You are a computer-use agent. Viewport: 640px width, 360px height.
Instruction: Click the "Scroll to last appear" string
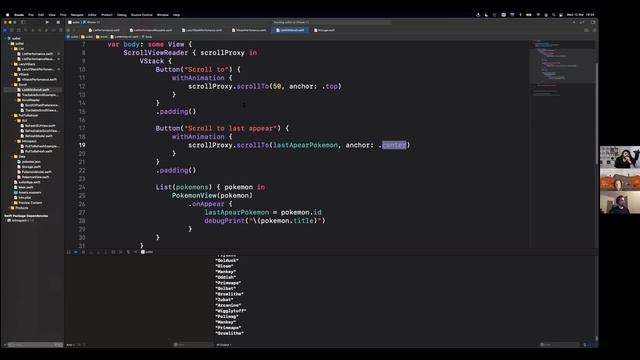point(231,128)
